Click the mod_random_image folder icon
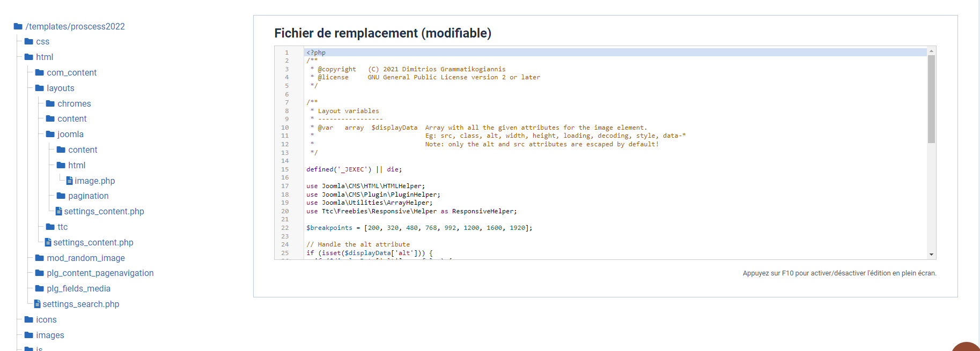980x351 pixels. (x=40, y=258)
